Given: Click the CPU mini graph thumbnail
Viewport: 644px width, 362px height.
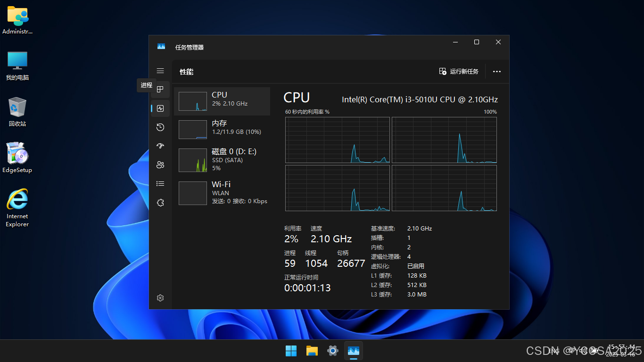Looking at the screenshot, I should click(193, 101).
